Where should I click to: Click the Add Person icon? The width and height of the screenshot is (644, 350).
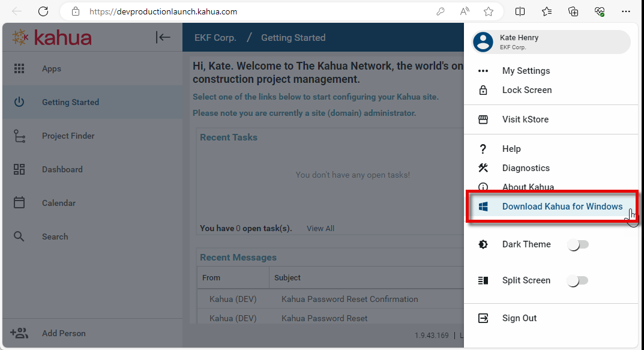tap(19, 333)
